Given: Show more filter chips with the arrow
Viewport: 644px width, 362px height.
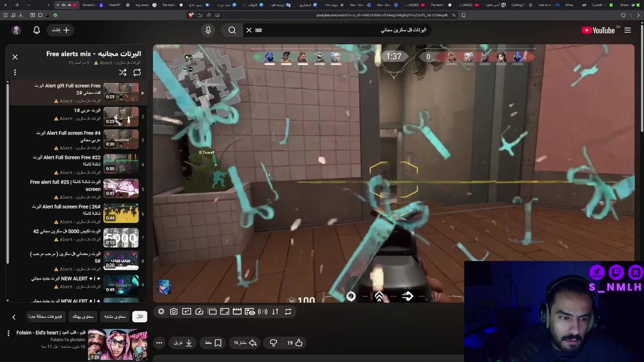Looking at the screenshot, I should pos(14,317).
